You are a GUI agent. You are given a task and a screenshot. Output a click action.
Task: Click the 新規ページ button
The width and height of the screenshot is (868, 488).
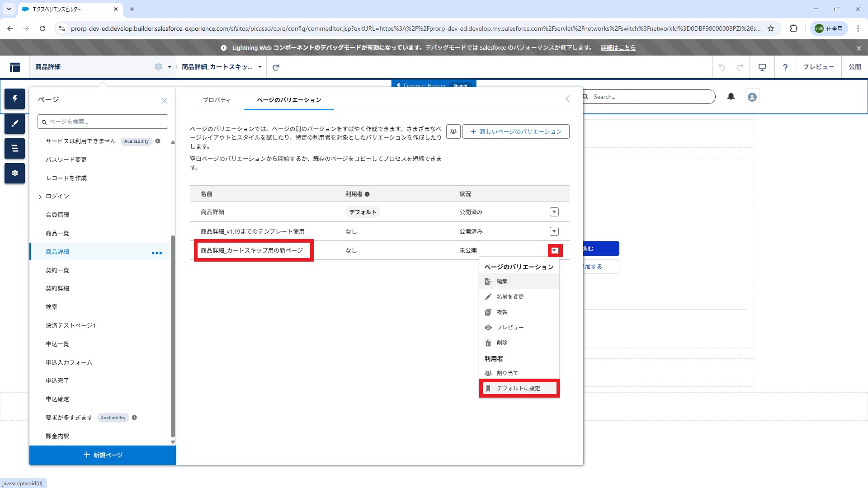(x=103, y=455)
